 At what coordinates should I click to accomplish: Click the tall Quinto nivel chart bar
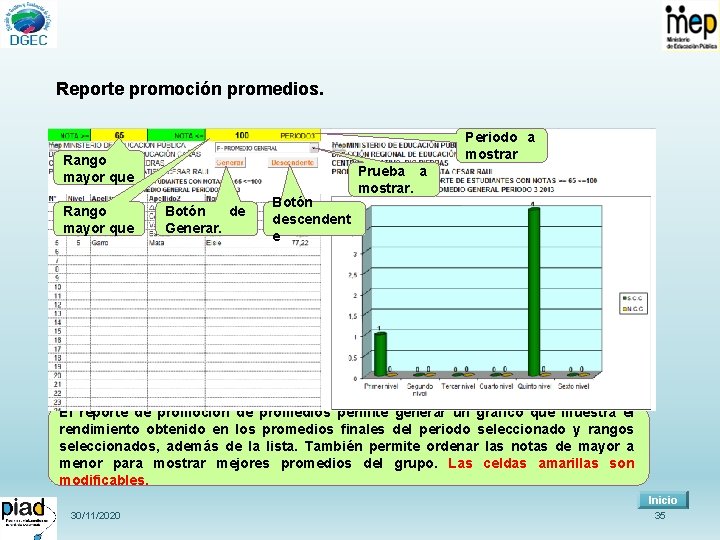(x=533, y=292)
